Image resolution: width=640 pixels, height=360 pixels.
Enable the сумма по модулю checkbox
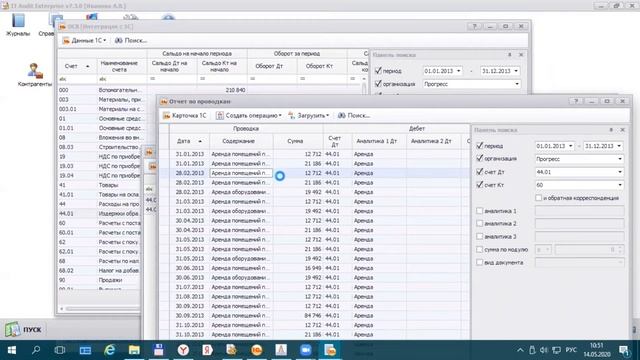pyautogui.click(x=480, y=249)
